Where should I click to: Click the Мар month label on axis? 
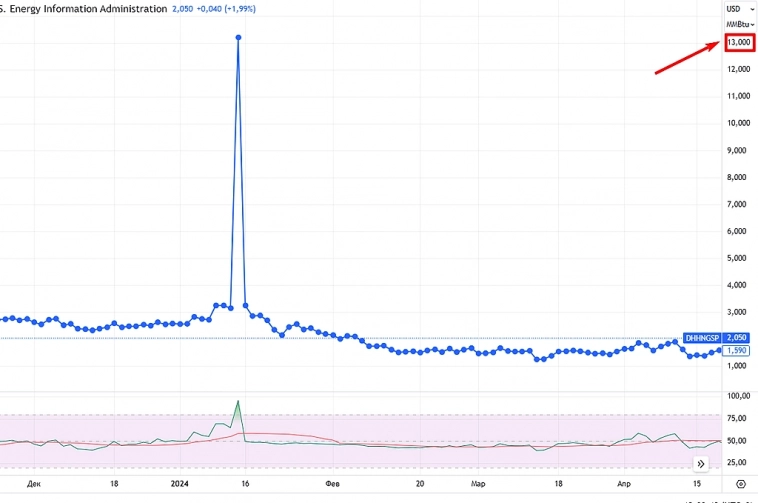click(479, 482)
